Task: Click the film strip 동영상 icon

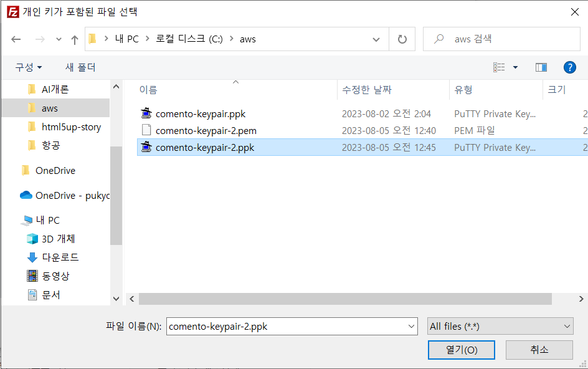Action: [x=32, y=276]
